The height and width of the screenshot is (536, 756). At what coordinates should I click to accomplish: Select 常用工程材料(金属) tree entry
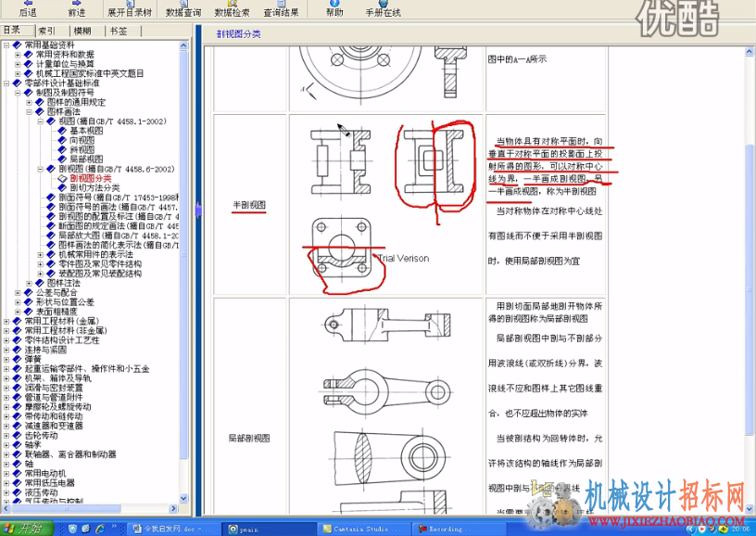coord(62,321)
